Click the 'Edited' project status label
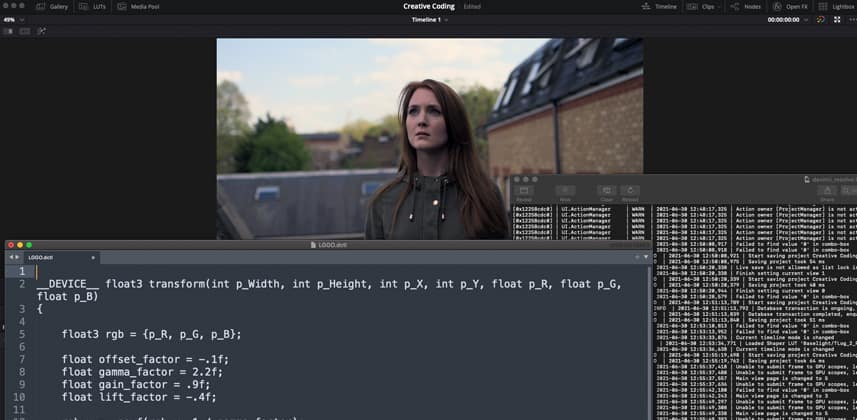 click(x=472, y=7)
